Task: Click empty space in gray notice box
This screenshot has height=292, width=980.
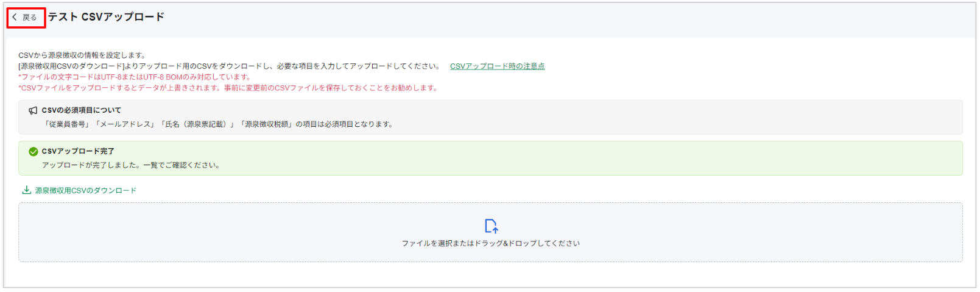Action: [x=670, y=118]
